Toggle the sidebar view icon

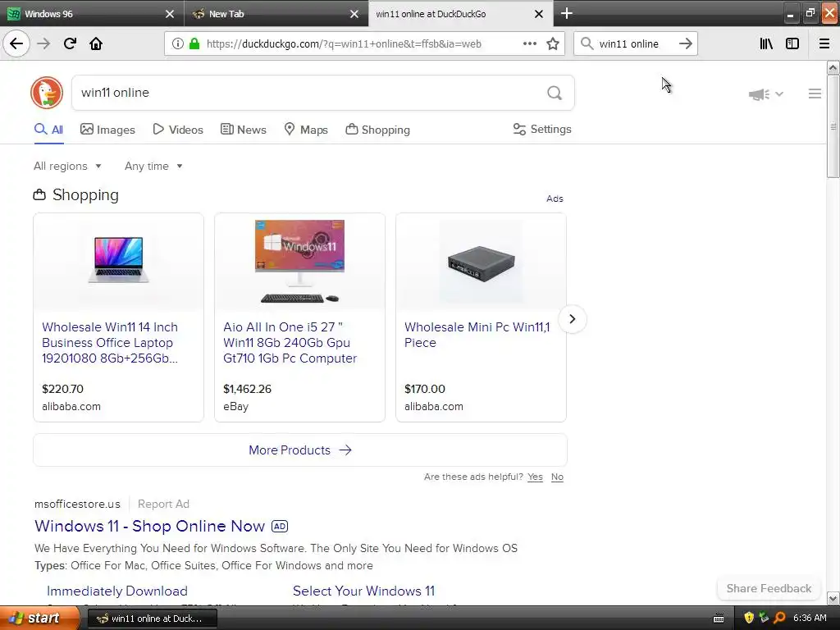(792, 44)
